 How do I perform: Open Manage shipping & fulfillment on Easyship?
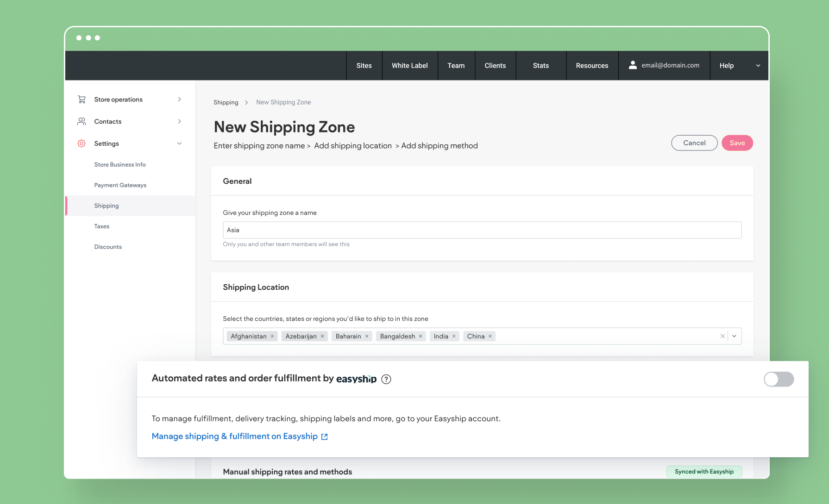click(x=234, y=436)
